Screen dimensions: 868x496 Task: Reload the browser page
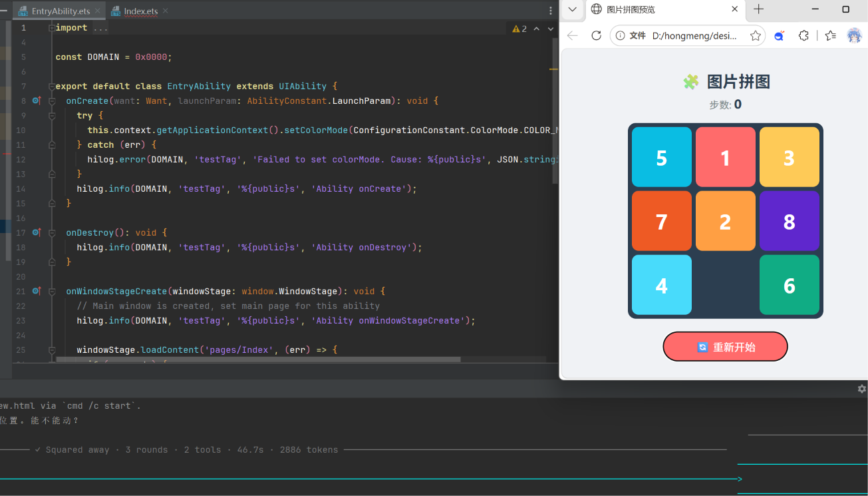(x=597, y=36)
